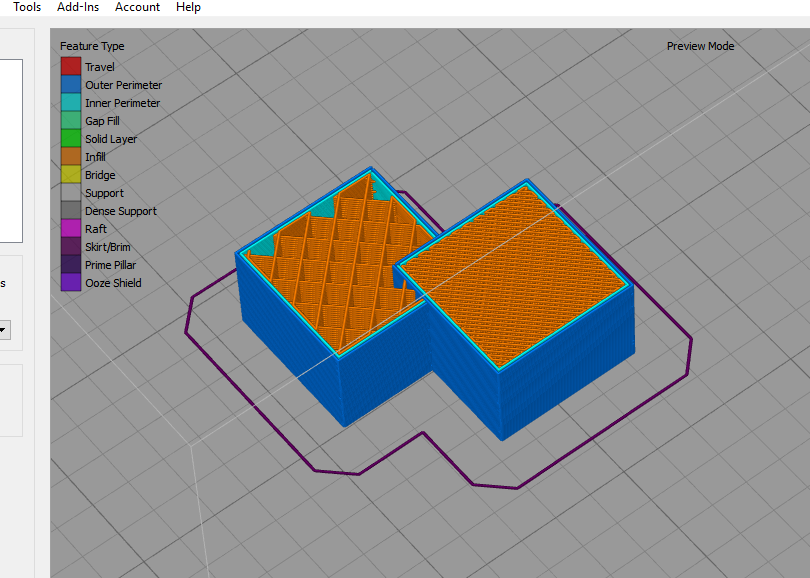Click the Ooze Shield purple swatch
This screenshot has height=578, width=810.
(71, 283)
